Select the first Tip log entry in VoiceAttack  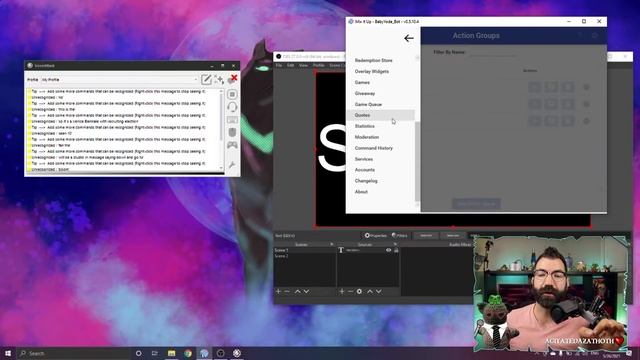point(119,92)
